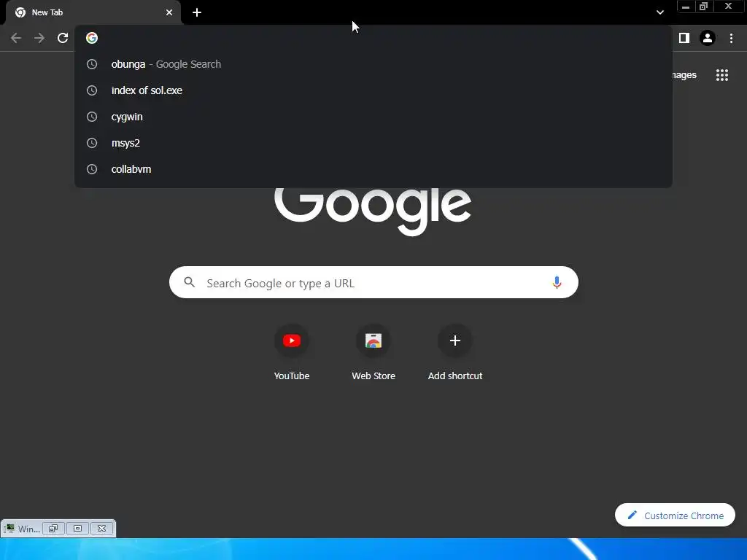Screen dimensions: 747x560
Task: Click the pencil icon in Customize Chrome
Action: (x=632, y=516)
